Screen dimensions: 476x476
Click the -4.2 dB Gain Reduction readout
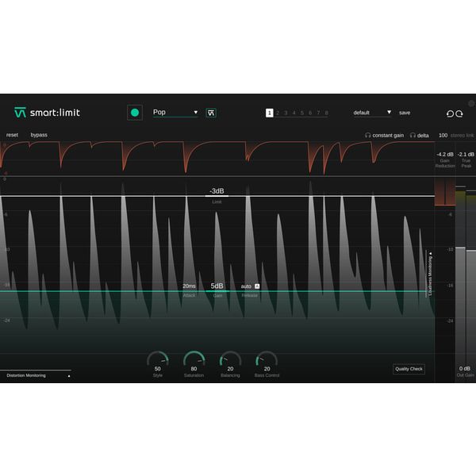click(445, 155)
